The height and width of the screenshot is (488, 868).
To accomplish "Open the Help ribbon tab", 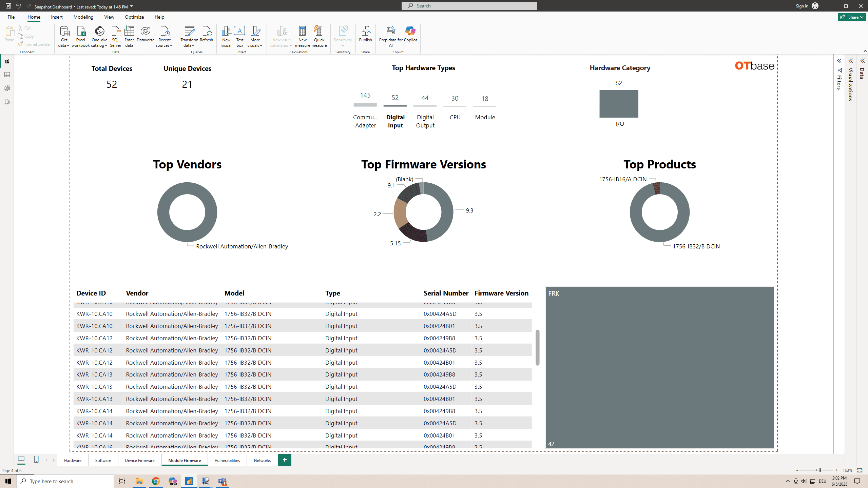I will pos(159,17).
